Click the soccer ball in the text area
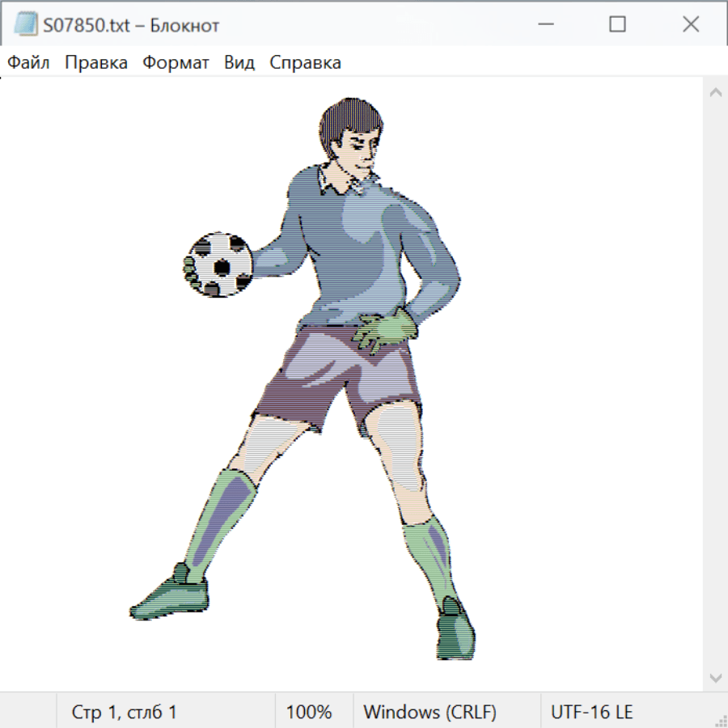Image resolution: width=728 pixels, height=728 pixels. pyautogui.click(x=218, y=265)
